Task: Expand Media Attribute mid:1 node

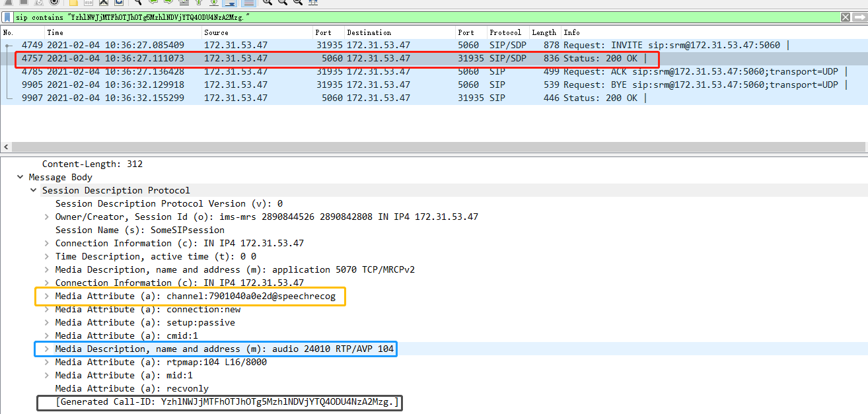Action: click(x=46, y=375)
